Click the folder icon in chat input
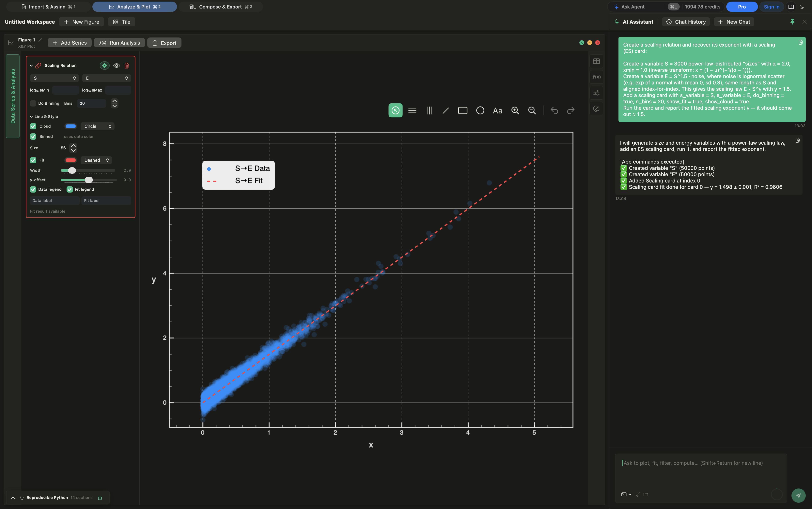Viewport: 812px width, 509px height. point(646,495)
